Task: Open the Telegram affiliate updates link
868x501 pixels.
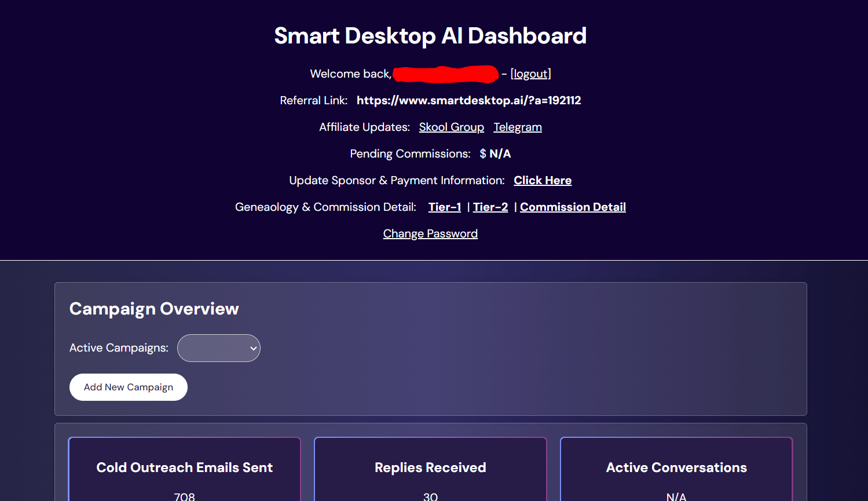Action: (x=518, y=127)
